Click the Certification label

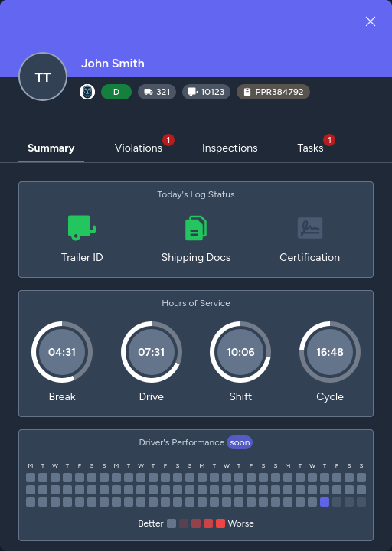(x=310, y=258)
